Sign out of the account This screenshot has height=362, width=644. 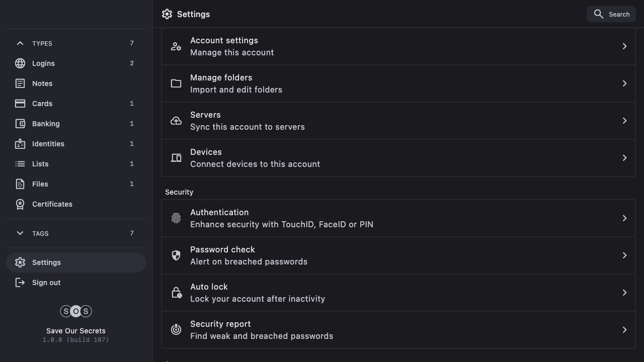point(46,283)
